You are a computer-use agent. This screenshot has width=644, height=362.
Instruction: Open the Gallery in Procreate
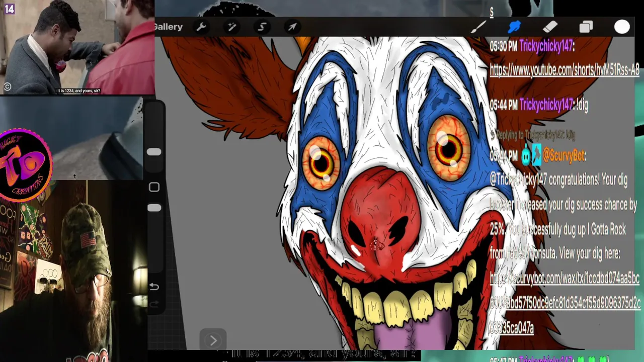pos(169,27)
